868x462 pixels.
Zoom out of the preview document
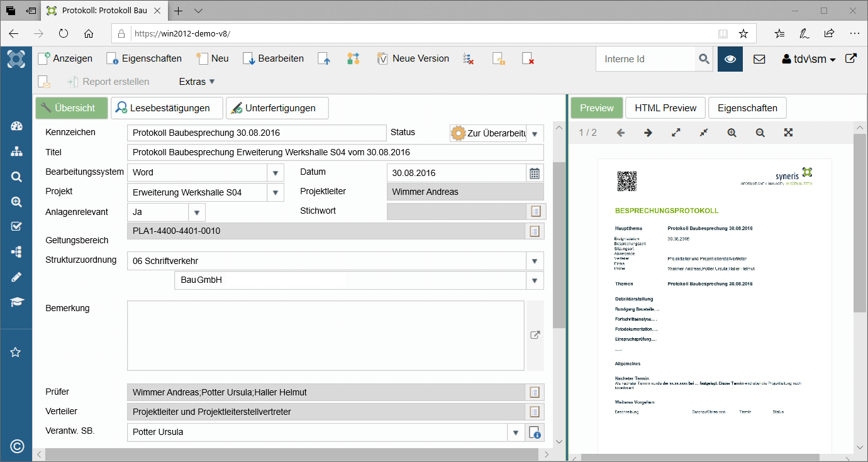760,133
